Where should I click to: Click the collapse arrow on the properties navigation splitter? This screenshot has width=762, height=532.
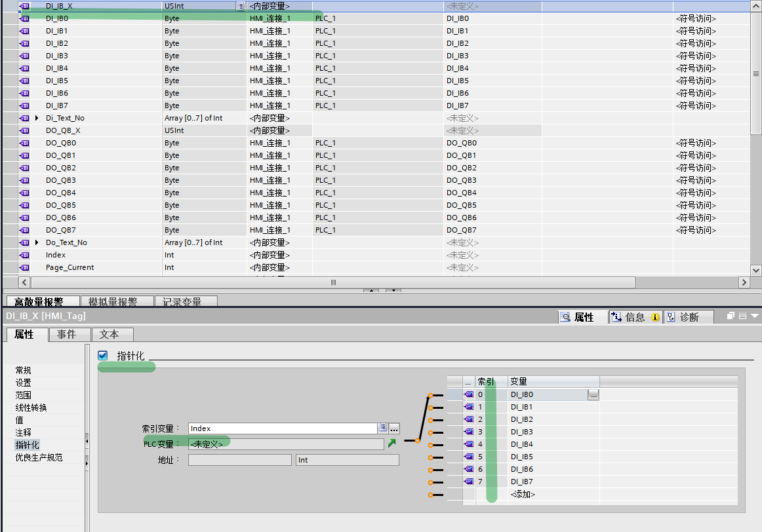(87, 441)
